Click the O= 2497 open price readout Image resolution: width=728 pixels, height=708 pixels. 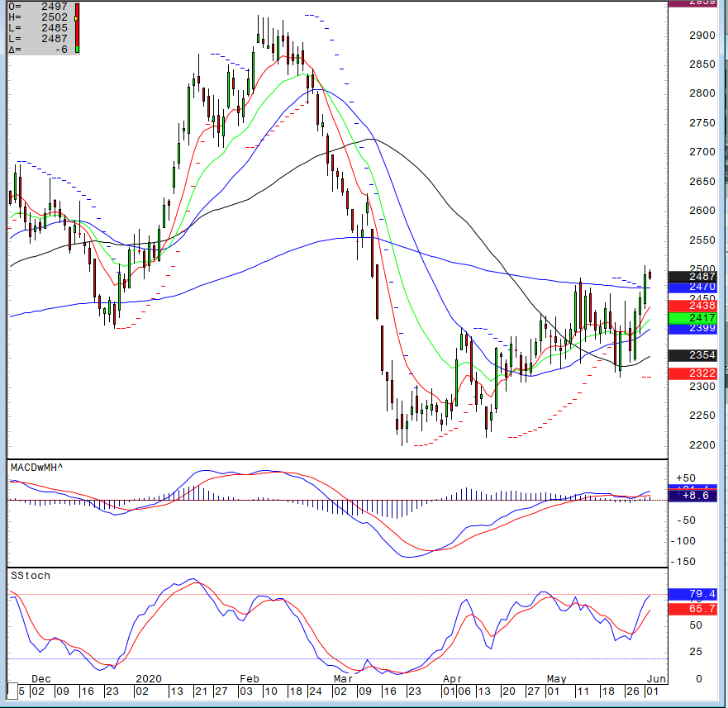[x=38, y=7]
